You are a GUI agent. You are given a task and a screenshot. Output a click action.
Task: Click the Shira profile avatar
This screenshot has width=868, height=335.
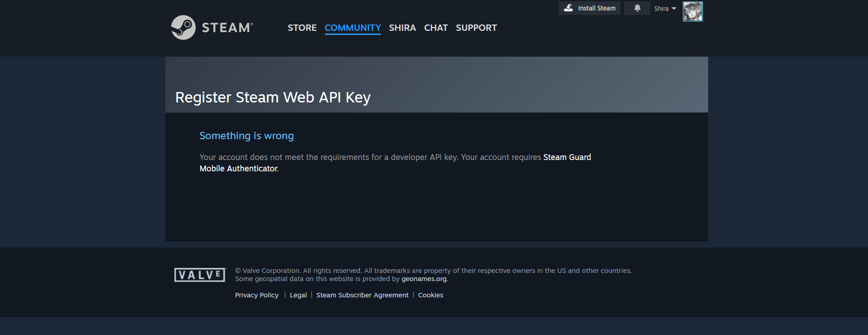coord(693,11)
